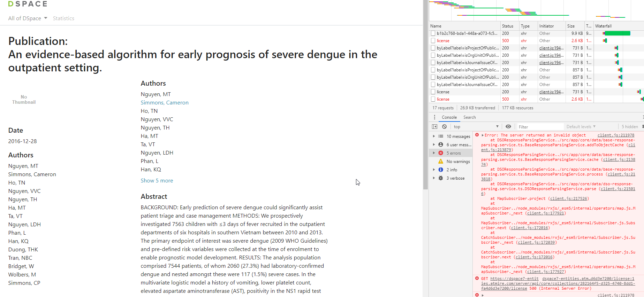Clear console with the ban icon
This screenshot has height=297, width=644.
click(444, 127)
